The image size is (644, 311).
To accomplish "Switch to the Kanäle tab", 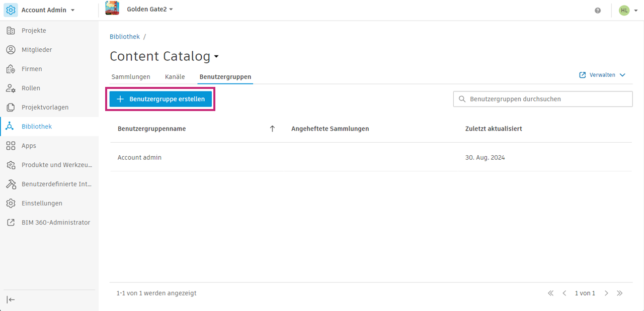I will (175, 77).
